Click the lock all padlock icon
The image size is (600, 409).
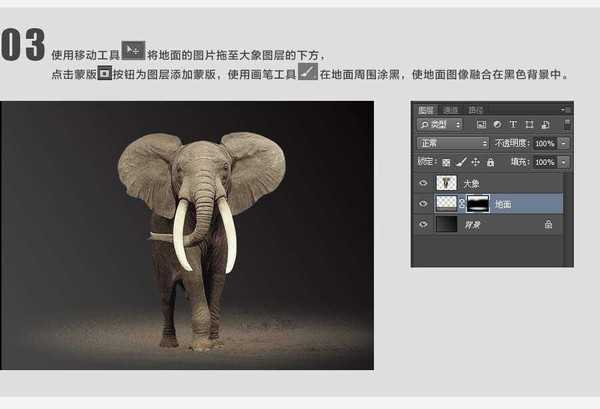489,162
